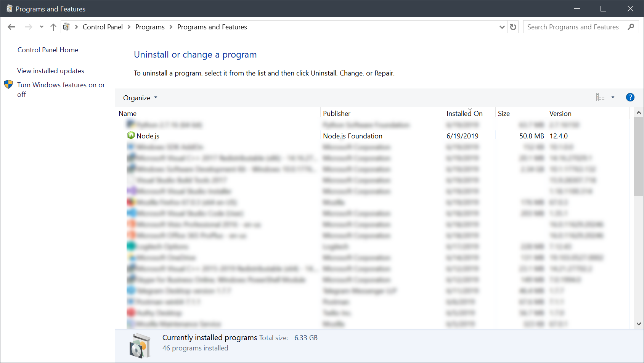Click the 6/19/2019 install date cell
Viewport: 644px width, 363px height.
coord(463,136)
